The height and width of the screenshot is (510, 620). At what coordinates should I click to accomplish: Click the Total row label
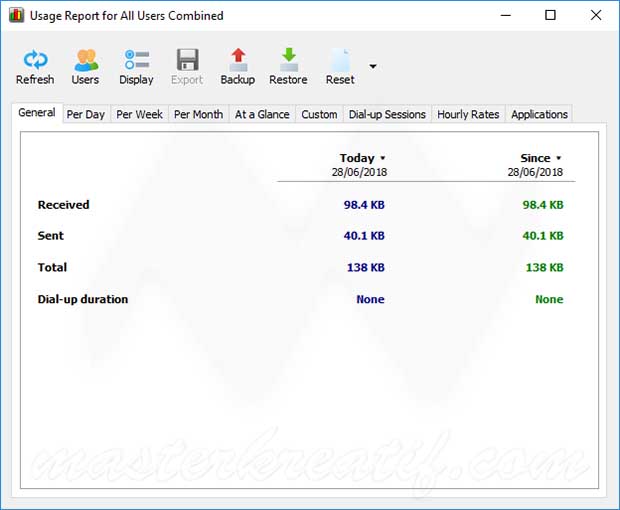pyautogui.click(x=52, y=267)
